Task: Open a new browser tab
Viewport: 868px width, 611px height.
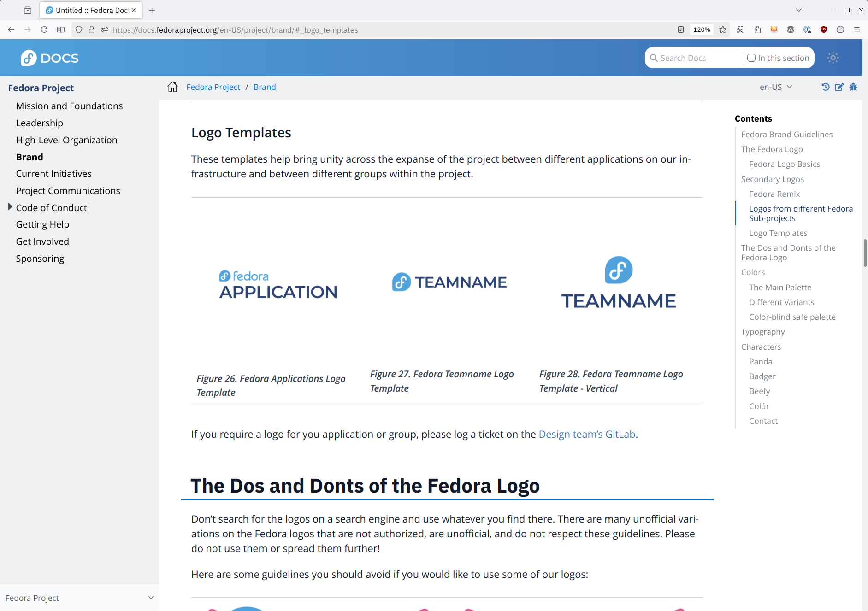Action: tap(152, 10)
